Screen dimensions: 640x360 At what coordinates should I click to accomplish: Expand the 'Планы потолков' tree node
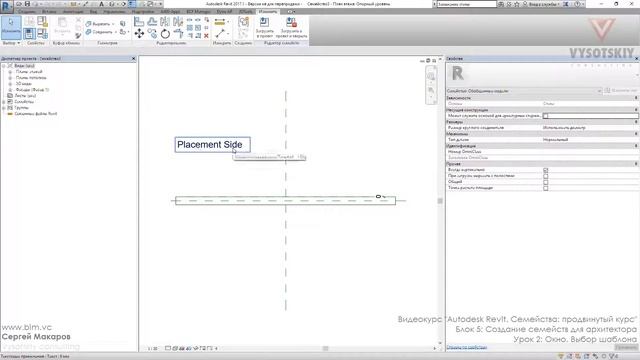point(10,78)
